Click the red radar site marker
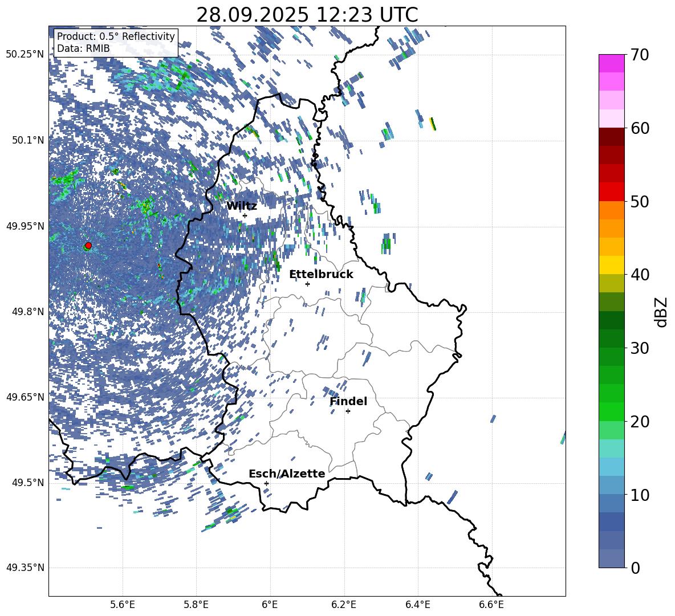The width and height of the screenshot is (675, 616). 88,246
